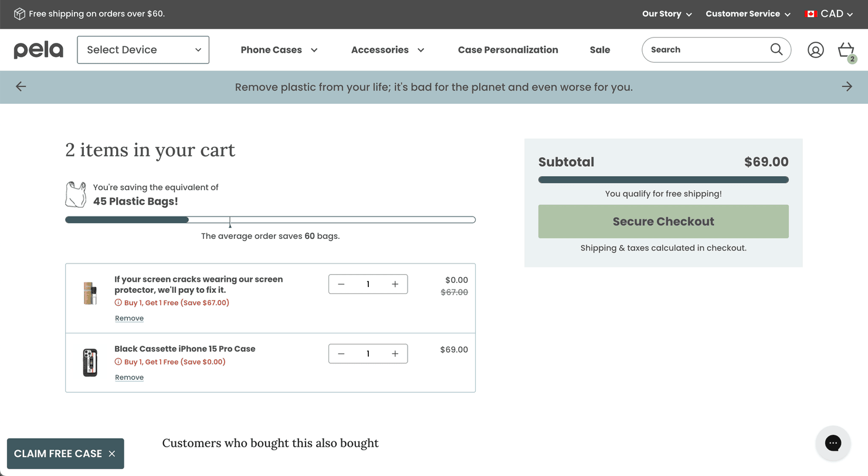The width and height of the screenshot is (868, 476).
Task: Open the user account icon
Action: click(x=816, y=50)
